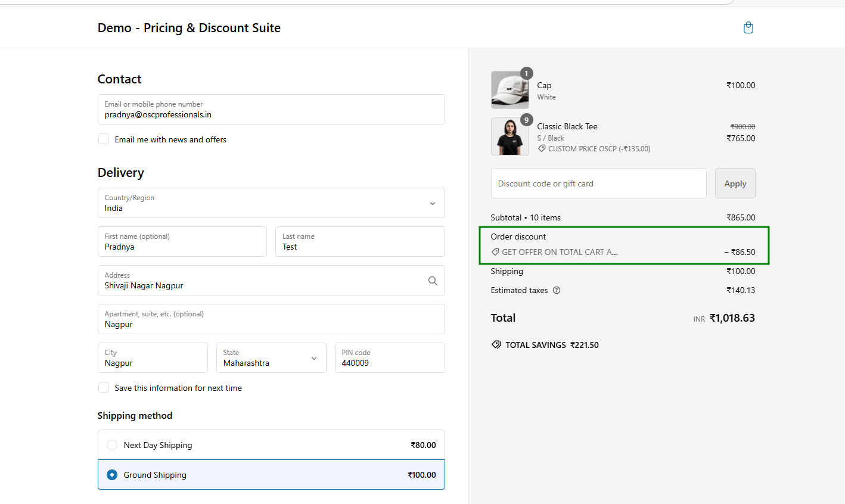Select Next Day Shipping option
This screenshot has height=504, width=845.
112,445
